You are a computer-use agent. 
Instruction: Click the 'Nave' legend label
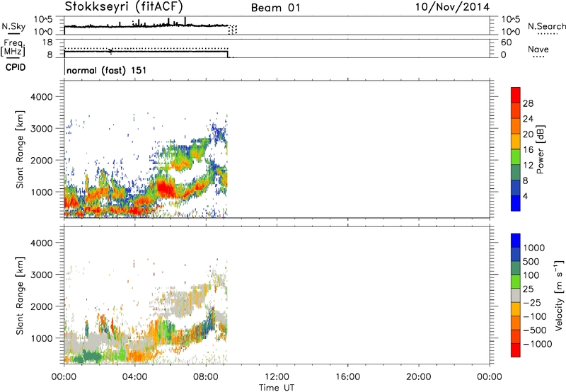coord(538,49)
